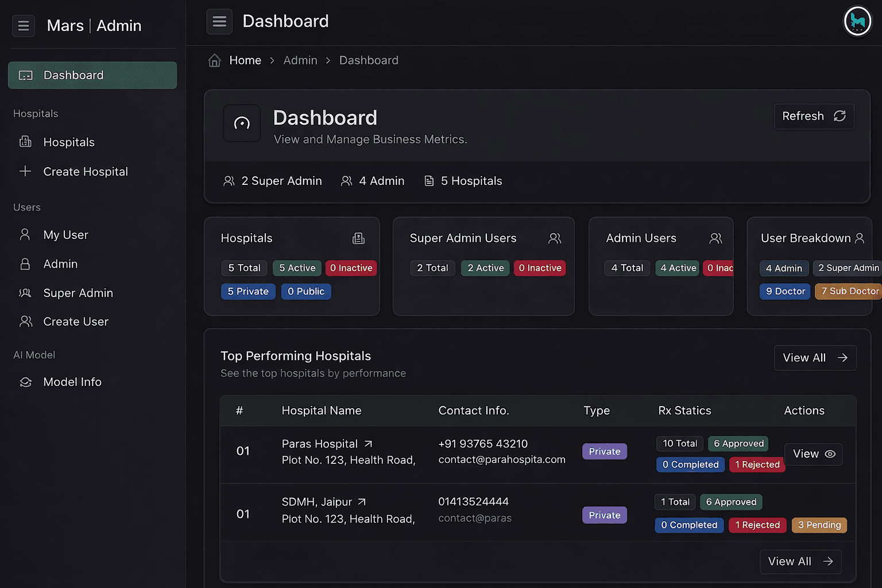Screen dimensions: 882x588
Task: Open View All for Top Performing Hospitals
Action: [815, 357]
